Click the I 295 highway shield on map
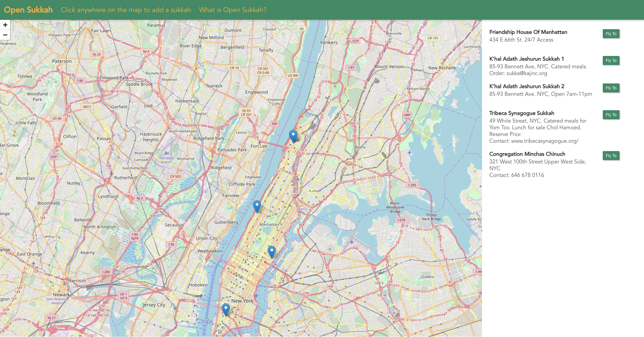This screenshot has height=337, width=644. pyautogui.click(x=412, y=185)
